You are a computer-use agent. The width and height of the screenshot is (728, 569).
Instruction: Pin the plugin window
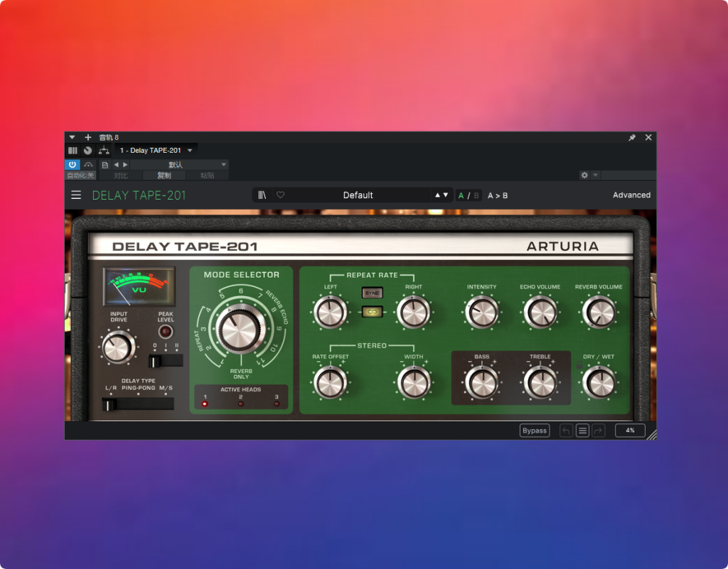click(x=632, y=138)
